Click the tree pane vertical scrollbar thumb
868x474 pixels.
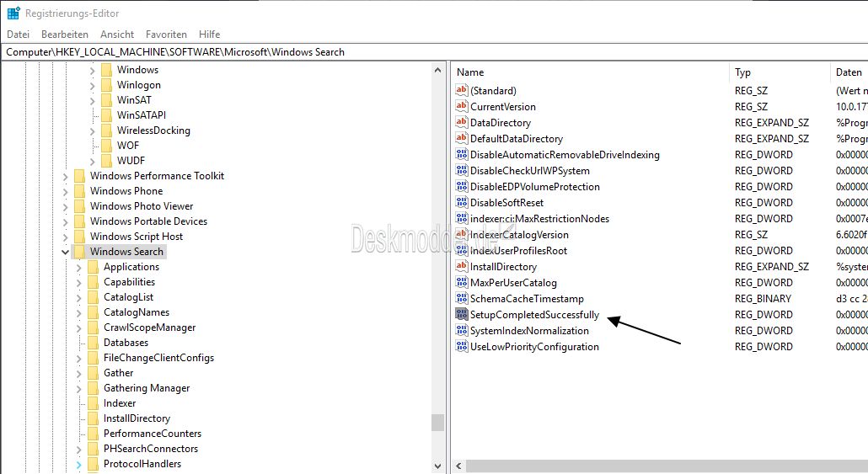(437, 422)
